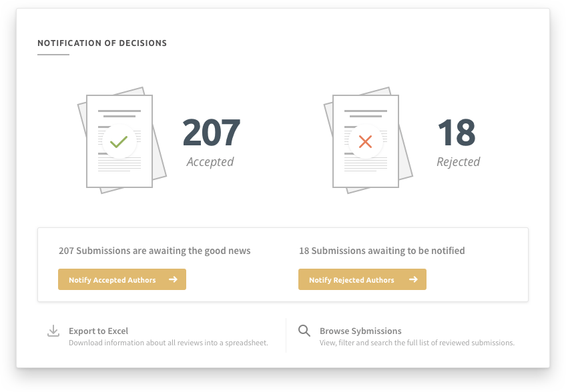Open the Export to Excel link
Viewport: 566px width, 392px height.
coord(98,331)
